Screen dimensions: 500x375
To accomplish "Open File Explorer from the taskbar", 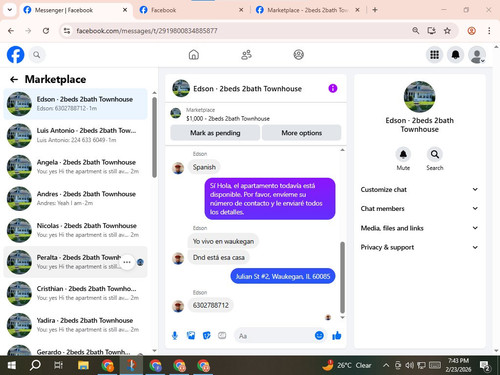I will point(83,365).
